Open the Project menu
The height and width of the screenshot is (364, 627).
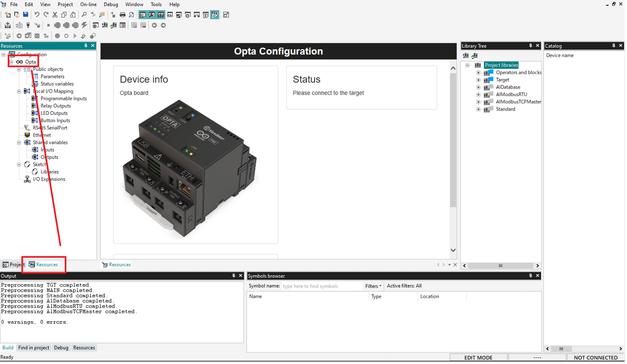pos(65,4)
